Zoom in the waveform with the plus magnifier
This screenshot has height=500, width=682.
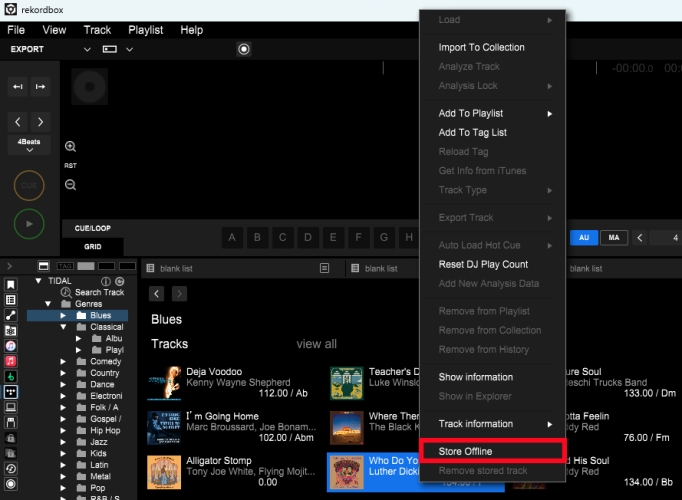[70, 147]
